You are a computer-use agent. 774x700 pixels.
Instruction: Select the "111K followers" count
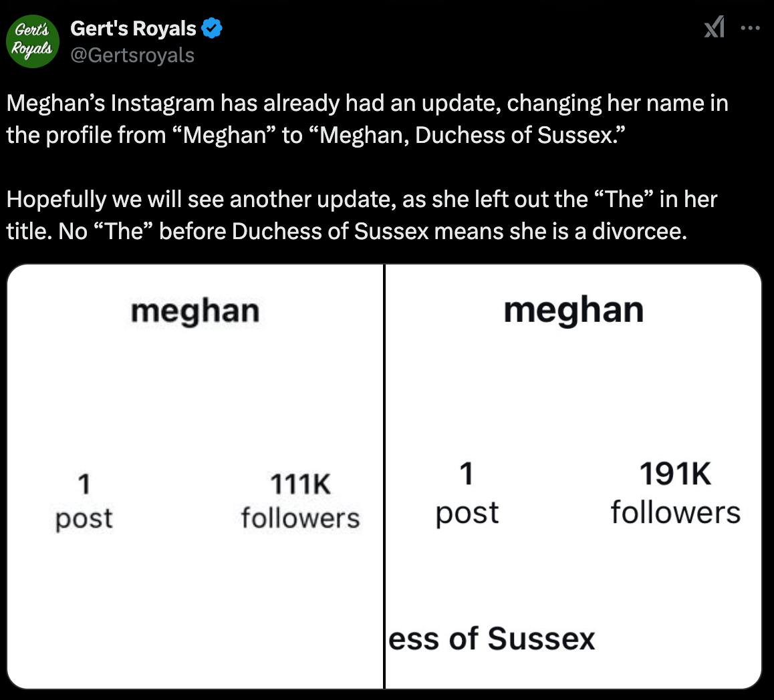[x=300, y=501]
